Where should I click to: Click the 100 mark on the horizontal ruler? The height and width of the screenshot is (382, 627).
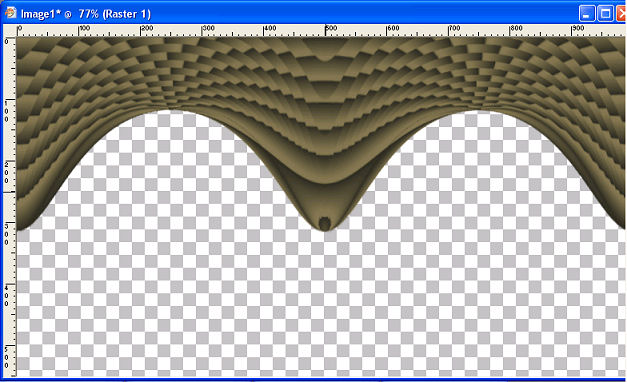(x=84, y=28)
